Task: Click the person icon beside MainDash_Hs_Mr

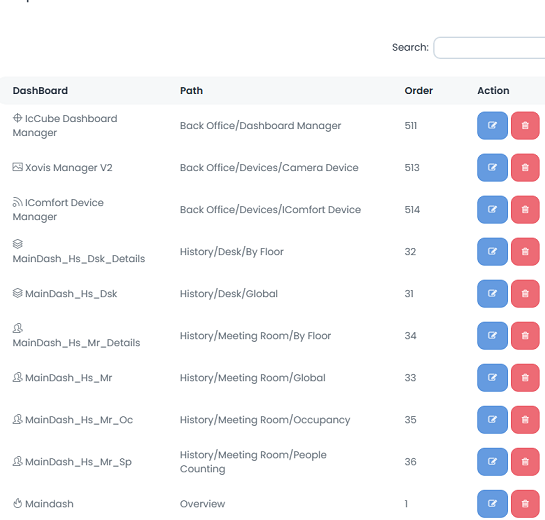Action: tap(17, 377)
